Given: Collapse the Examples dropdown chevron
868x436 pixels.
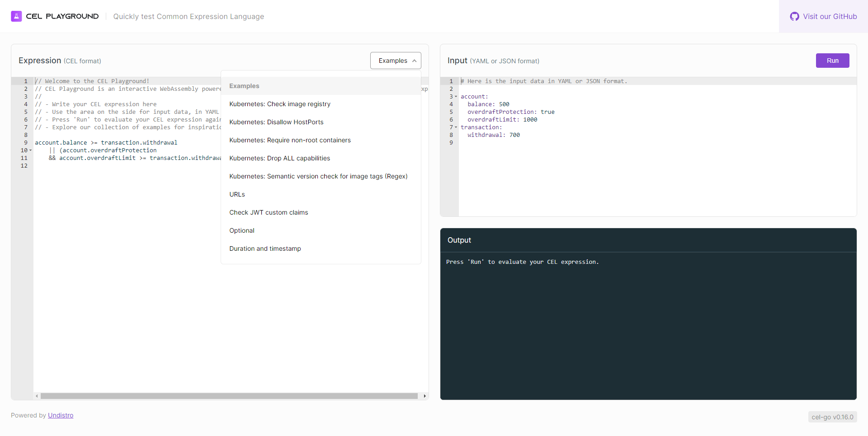Looking at the screenshot, I should click(414, 61).
